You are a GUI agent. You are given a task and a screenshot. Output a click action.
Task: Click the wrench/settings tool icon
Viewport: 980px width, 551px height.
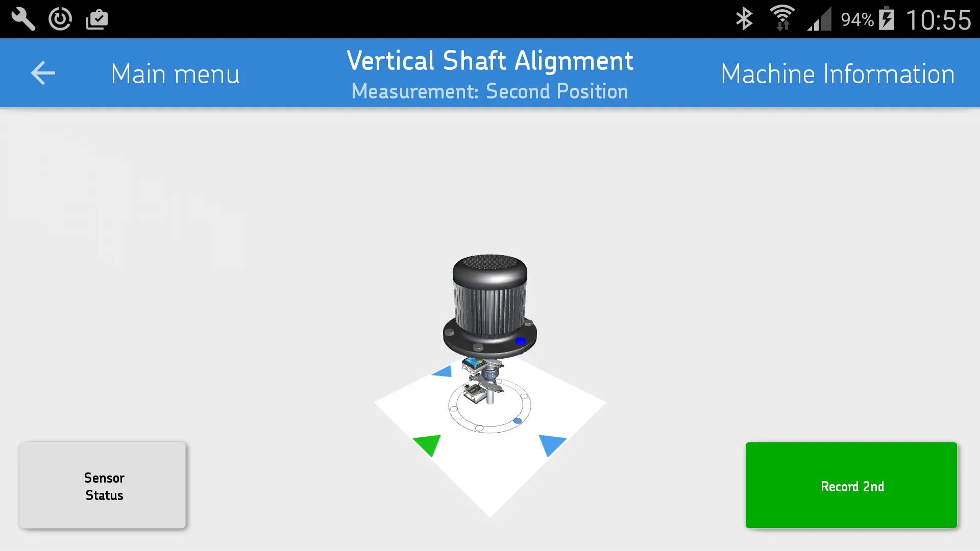pyautogui.click(x=22, y=18)
